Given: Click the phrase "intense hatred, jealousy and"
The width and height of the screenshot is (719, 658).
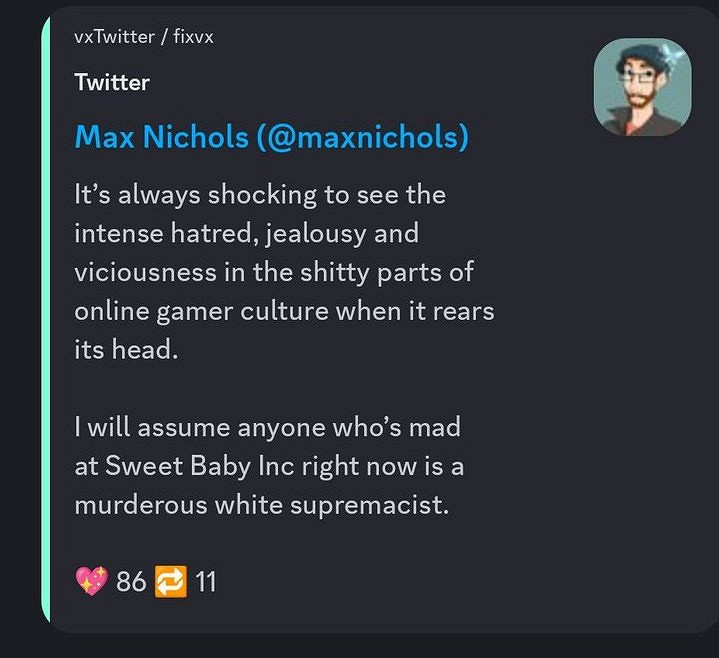Looking at the screenshot, I should 247,233.
